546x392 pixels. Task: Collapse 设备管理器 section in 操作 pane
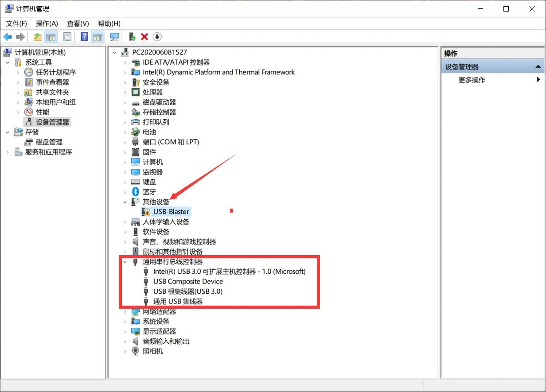pyautogui.click(x=538, y=67)
